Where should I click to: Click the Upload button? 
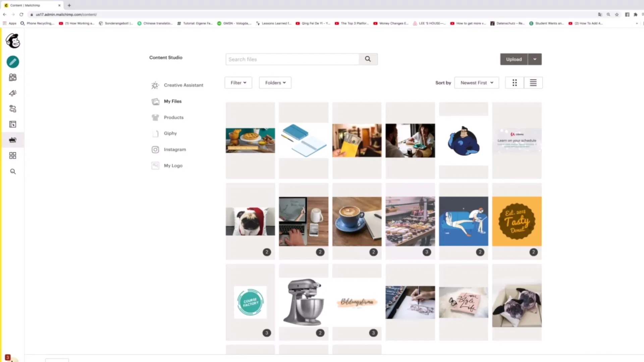coord(514,59)
